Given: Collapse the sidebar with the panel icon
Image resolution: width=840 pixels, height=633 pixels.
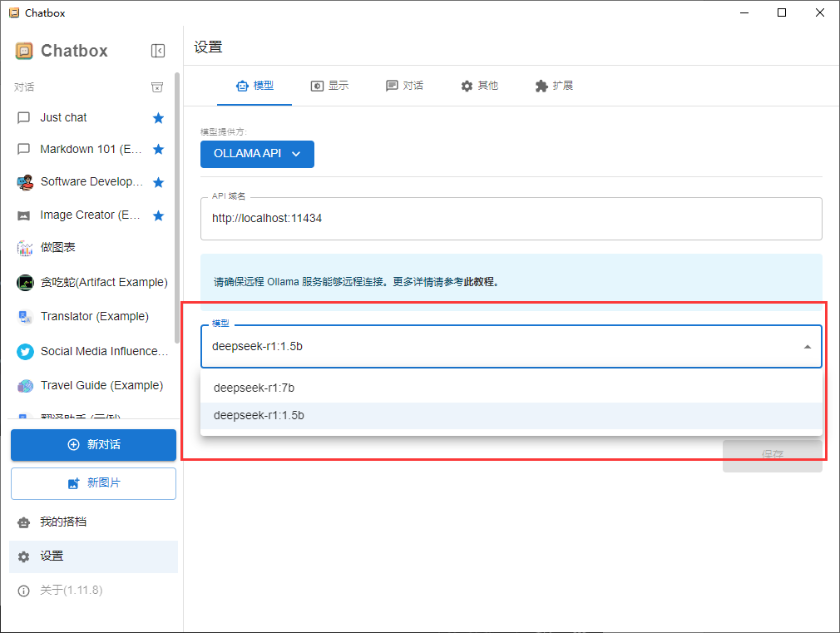Looking at the screenshot, I should tap(158, 51).
